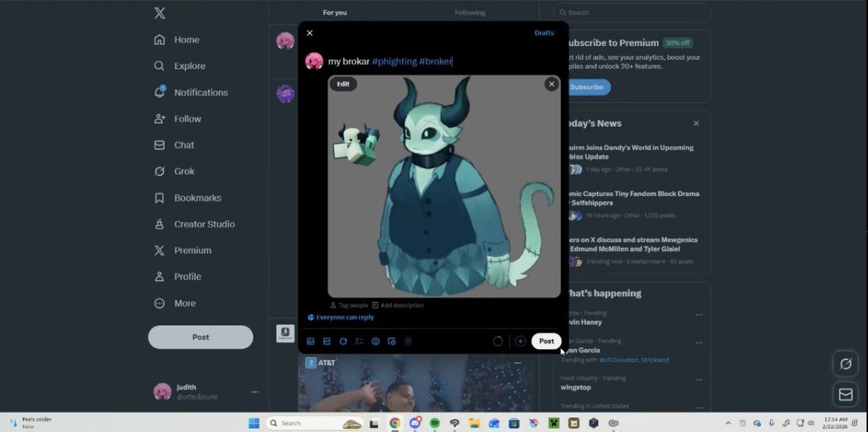The height and width of the screenshot is (432, 868).
Task: Open the Windows Start menu
Action: (254, 423)
